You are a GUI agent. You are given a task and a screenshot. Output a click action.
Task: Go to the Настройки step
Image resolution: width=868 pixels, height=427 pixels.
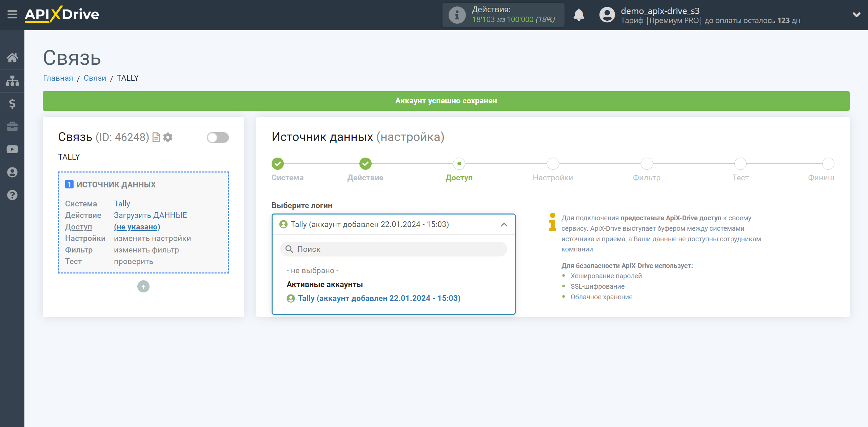[553, 164]
